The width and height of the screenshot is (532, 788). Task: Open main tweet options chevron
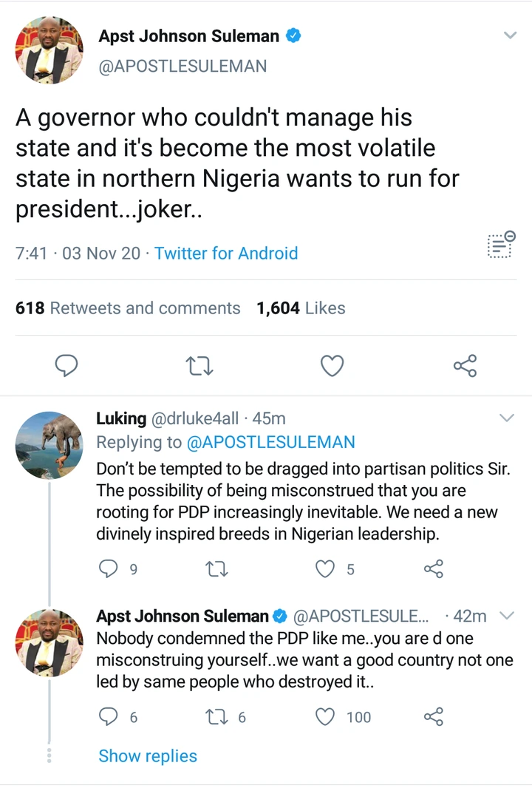point(510,35)
